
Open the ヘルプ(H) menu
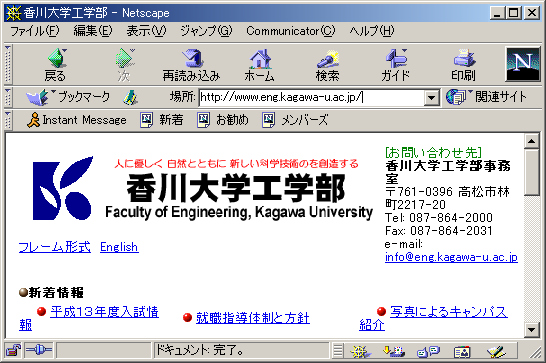pyautogui.click(x=372, y=31)
